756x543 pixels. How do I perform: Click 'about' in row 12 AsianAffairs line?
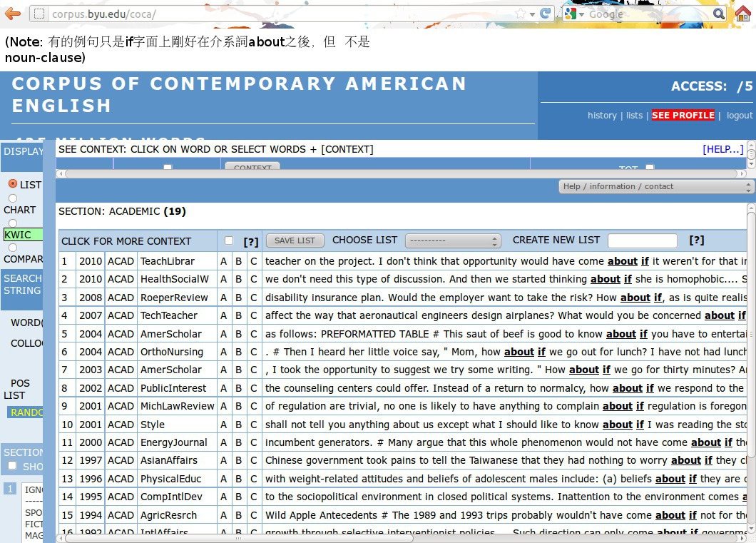(x=686, y=460)
